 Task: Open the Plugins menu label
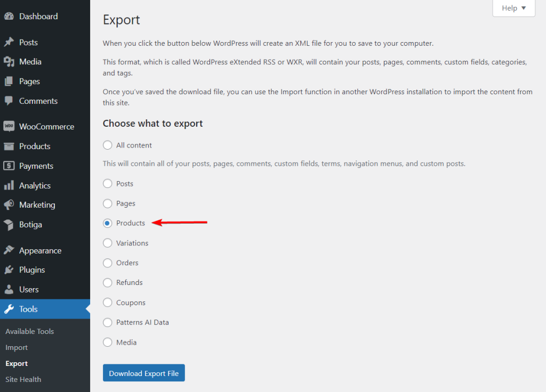(32, 270)
